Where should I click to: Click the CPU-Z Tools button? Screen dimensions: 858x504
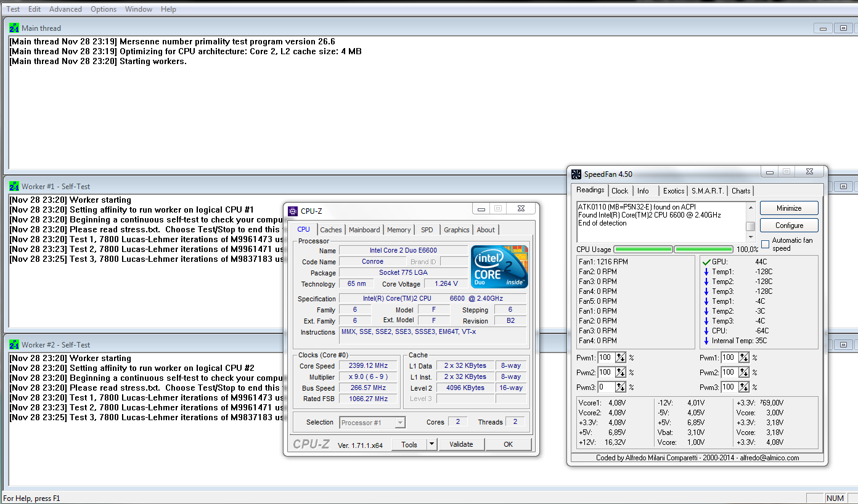409,444
